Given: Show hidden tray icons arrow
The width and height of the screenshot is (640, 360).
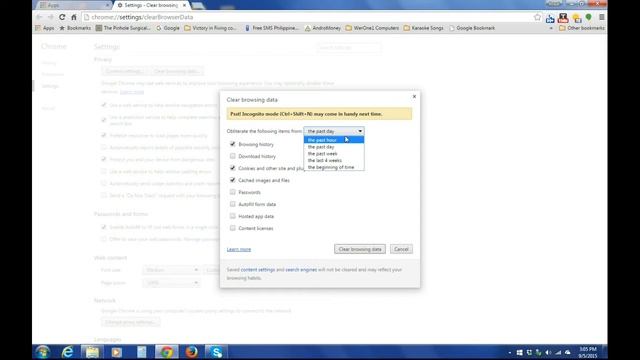Looking at the screenshot, I should pyautogui.click(x=509, y=352).
